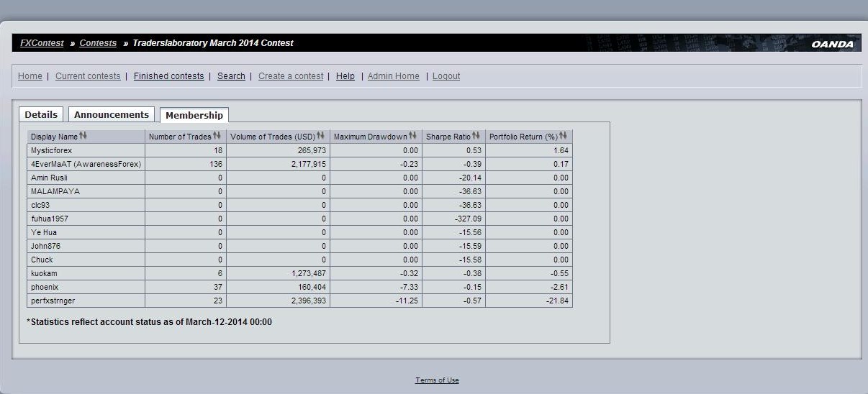Sort by Maximum Drawdown arrows
Image resolution: width=868 pixels, height=394 pixels.
tap(413, 136)
